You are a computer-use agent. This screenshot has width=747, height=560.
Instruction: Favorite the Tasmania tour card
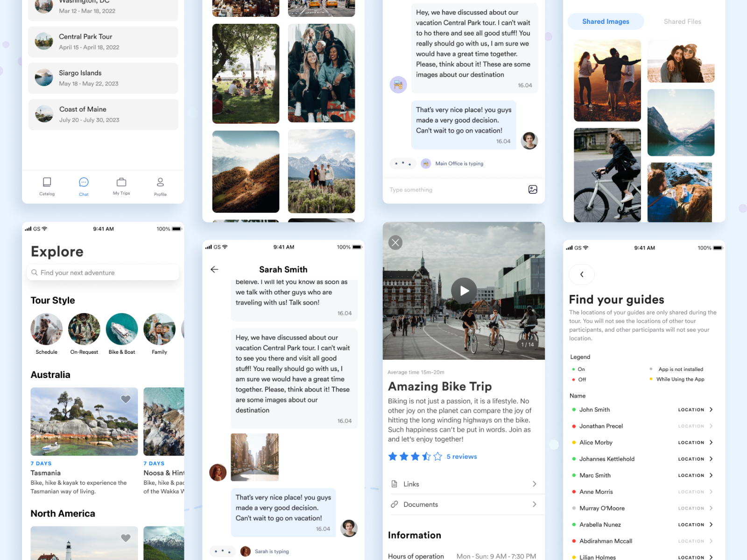tap(126, 399)
